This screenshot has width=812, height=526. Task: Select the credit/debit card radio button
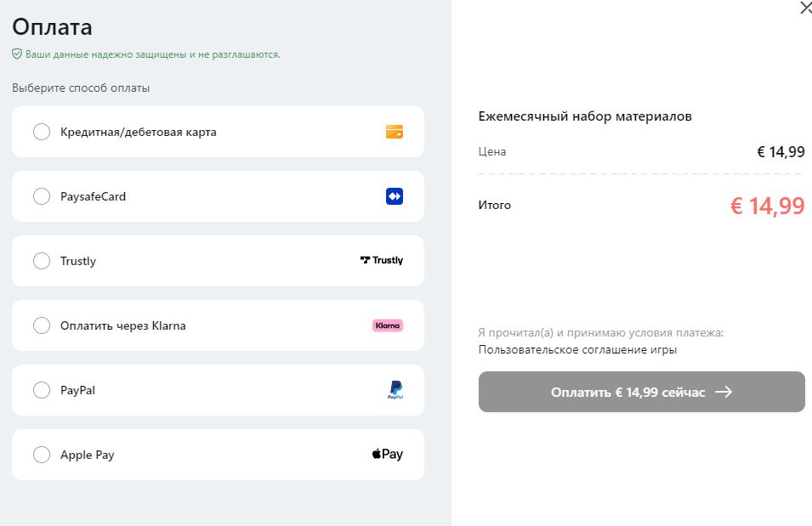point(42,132)
